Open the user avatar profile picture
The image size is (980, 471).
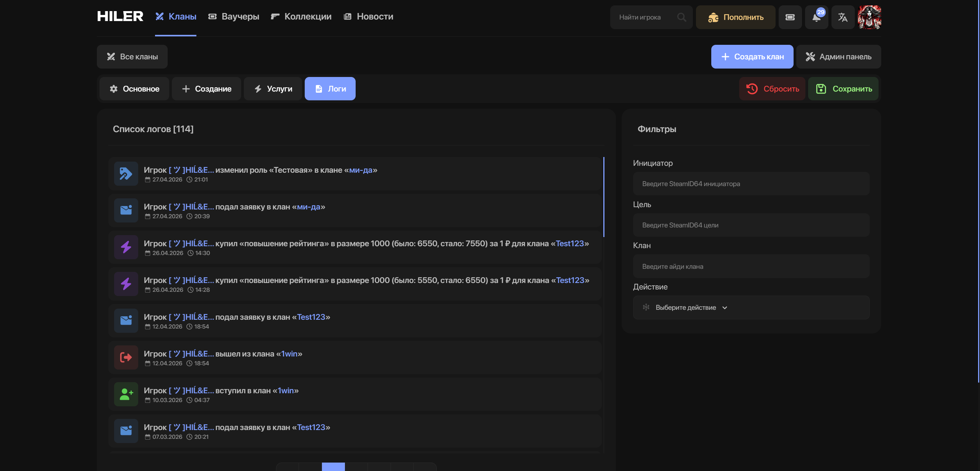pos(869,17)
